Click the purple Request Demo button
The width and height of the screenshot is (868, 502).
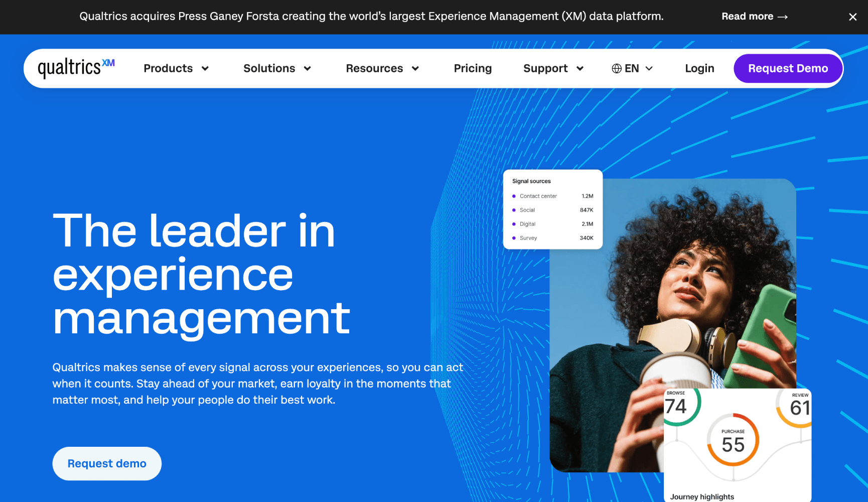pos(788,68)
